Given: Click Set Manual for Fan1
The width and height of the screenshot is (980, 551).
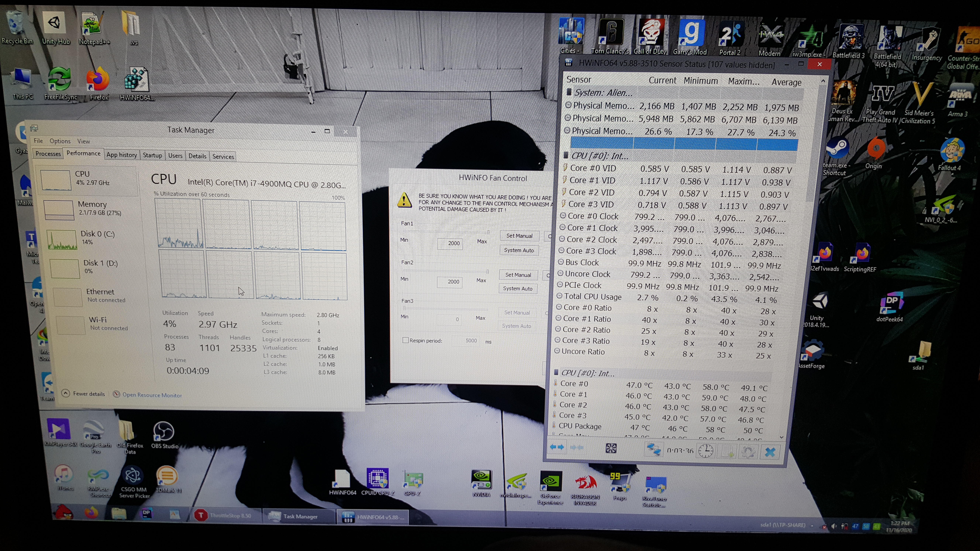Looking at the screenshot, I should pyautogui.click(x=519, y=236).
